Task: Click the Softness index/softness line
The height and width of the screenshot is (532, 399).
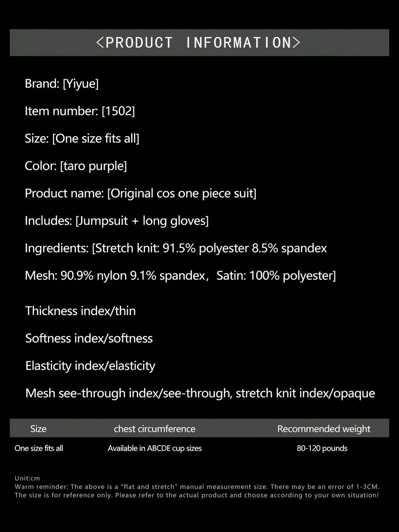Action: tap(89, 338)
